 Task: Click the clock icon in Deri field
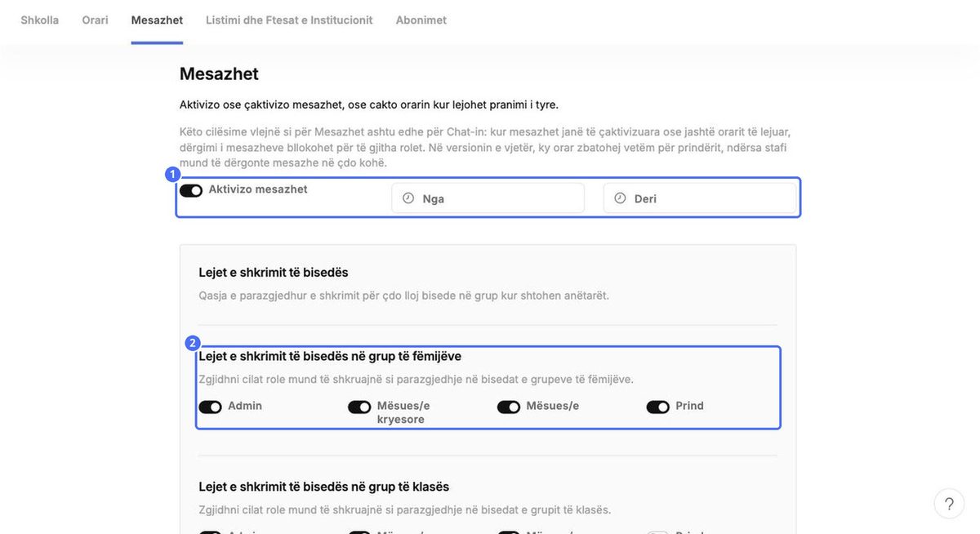620,198
